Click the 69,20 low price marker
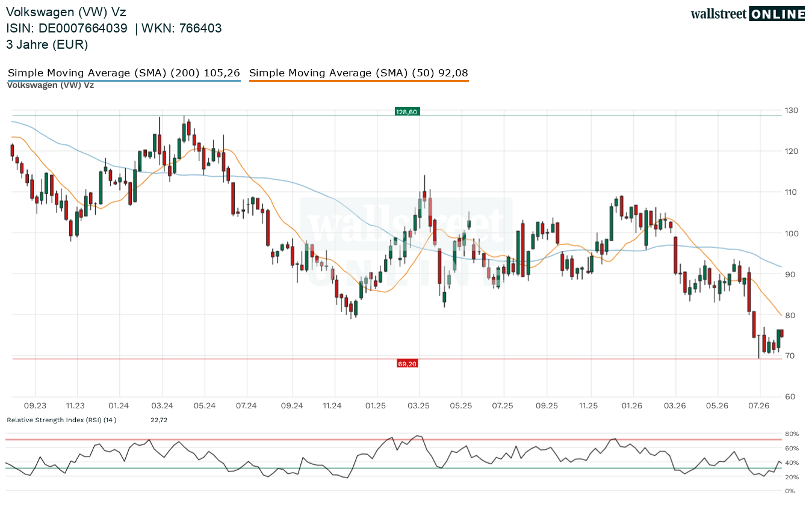 (407, 364)
